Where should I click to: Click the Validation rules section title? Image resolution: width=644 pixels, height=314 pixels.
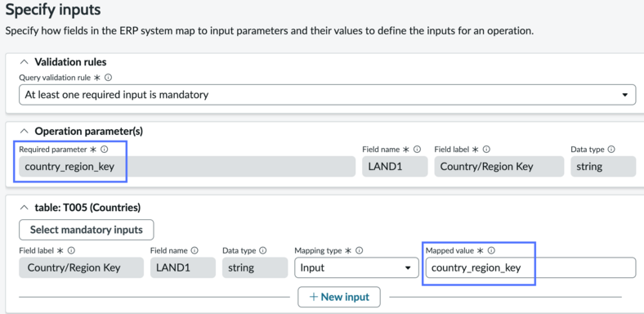coord(70,62)
